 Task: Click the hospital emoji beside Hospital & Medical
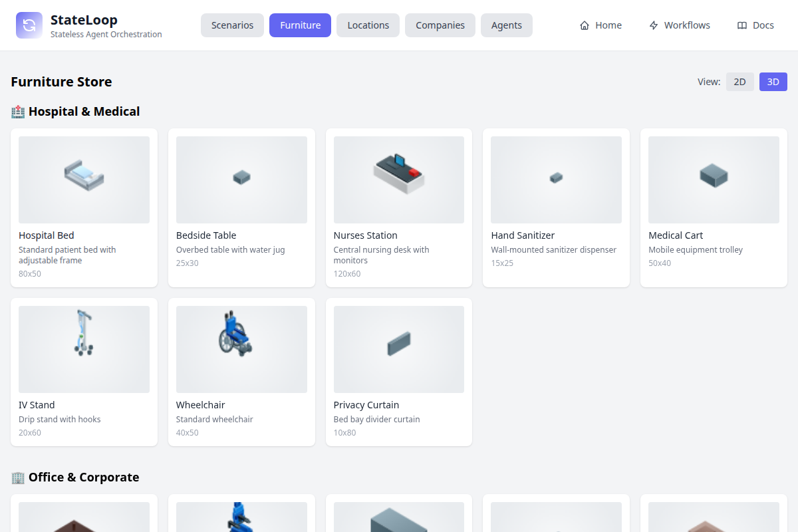(18, 112)
